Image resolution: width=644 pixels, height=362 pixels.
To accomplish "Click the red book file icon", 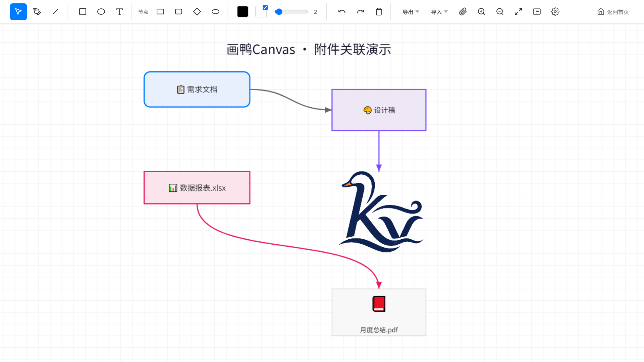I will click(x=379, y=304).
